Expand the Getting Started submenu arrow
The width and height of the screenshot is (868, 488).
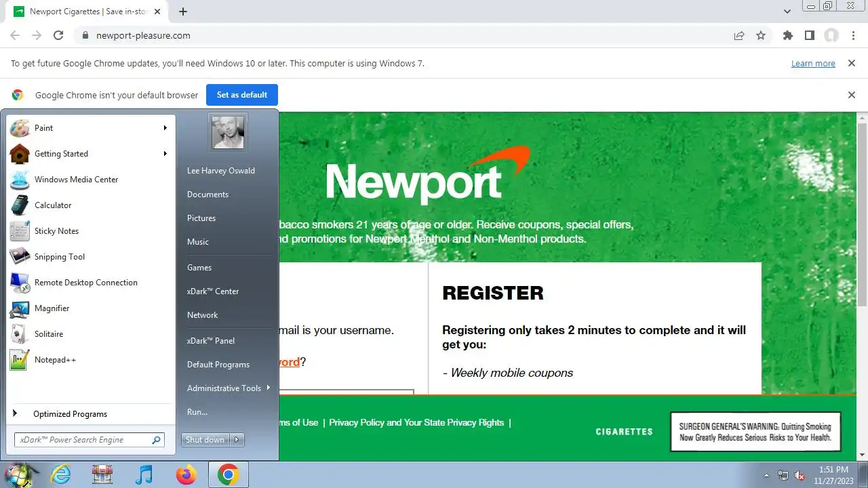tap(165, 154)
